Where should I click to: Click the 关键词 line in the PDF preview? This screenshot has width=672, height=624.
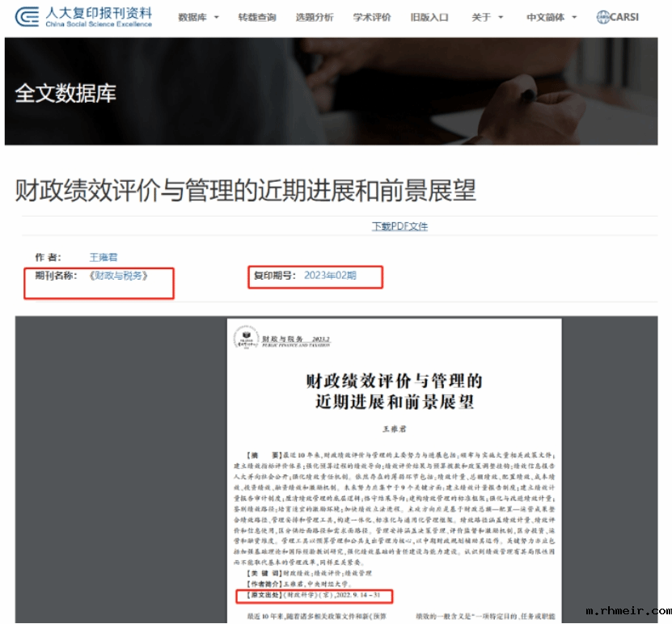point(307,572)
